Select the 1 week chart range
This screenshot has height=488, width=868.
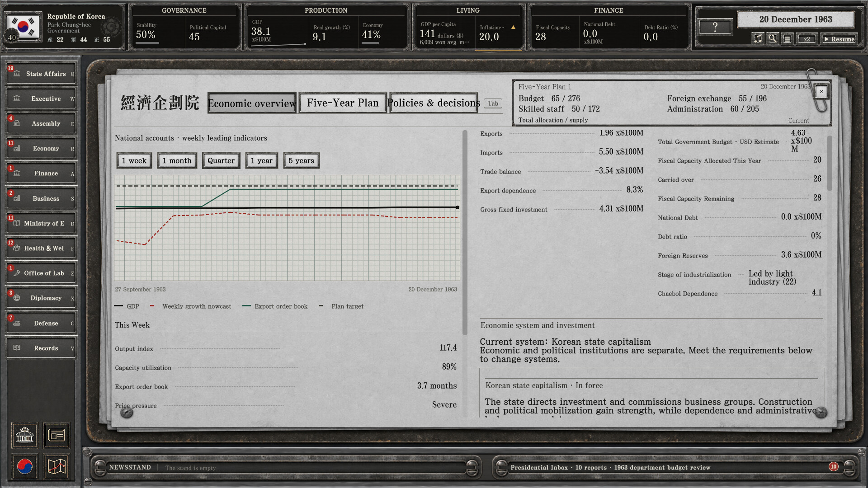[x=134, y=160]
